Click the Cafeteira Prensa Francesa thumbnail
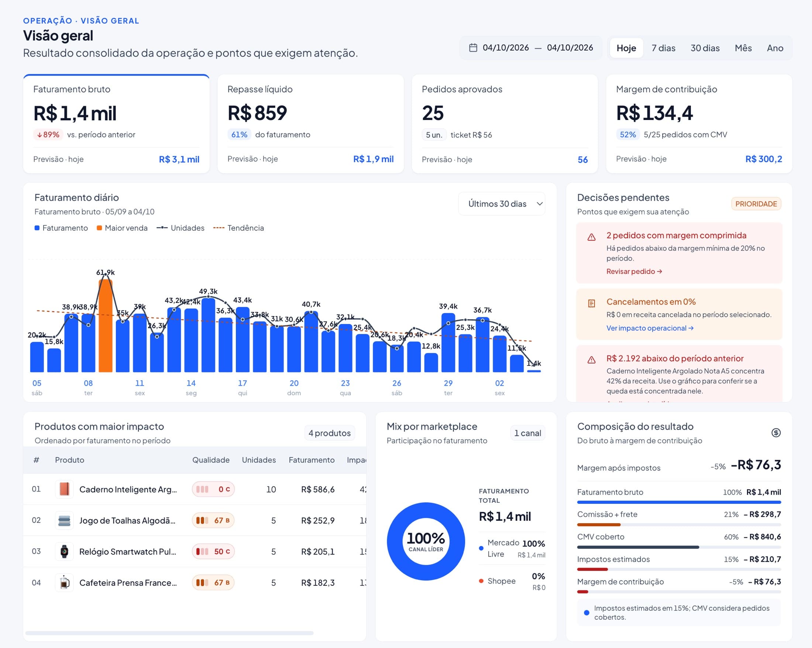The height and width of the screenshot is (648, 812). [x=64, y=582]
